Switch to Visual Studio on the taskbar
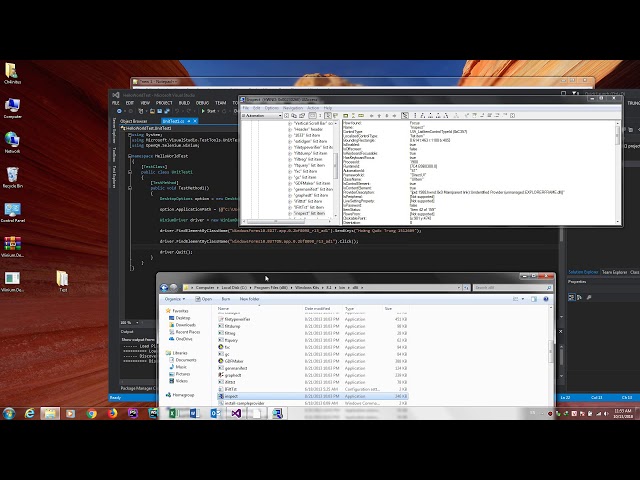The width and height of the screenshot is (640, 480). click(236, 413)
